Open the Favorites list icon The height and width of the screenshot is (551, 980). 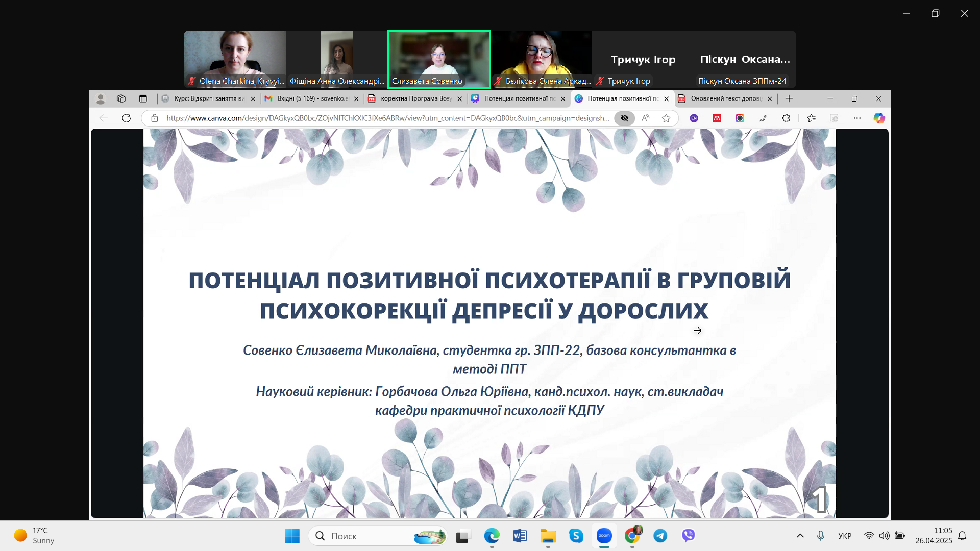[x=811, y=118]
